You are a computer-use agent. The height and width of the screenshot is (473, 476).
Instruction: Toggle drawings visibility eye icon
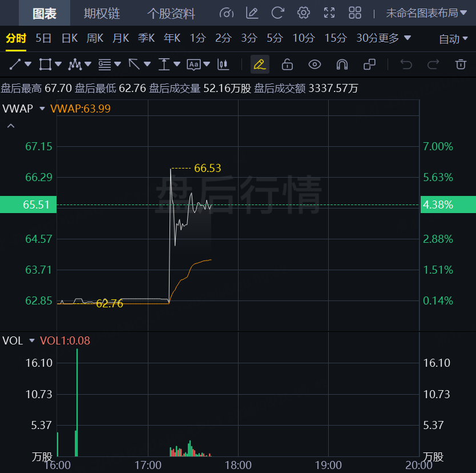click(x=314, y=65)
